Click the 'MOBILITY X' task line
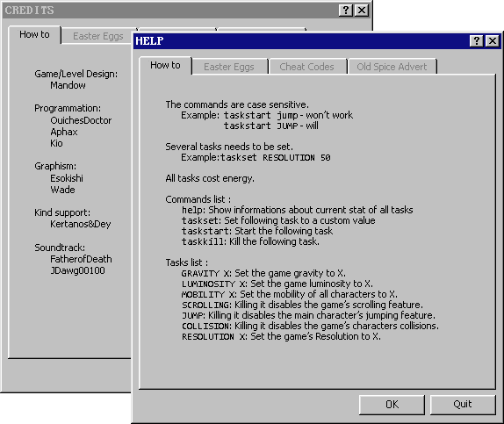Viewport: 504px width, 424px height. coord(289,294)
